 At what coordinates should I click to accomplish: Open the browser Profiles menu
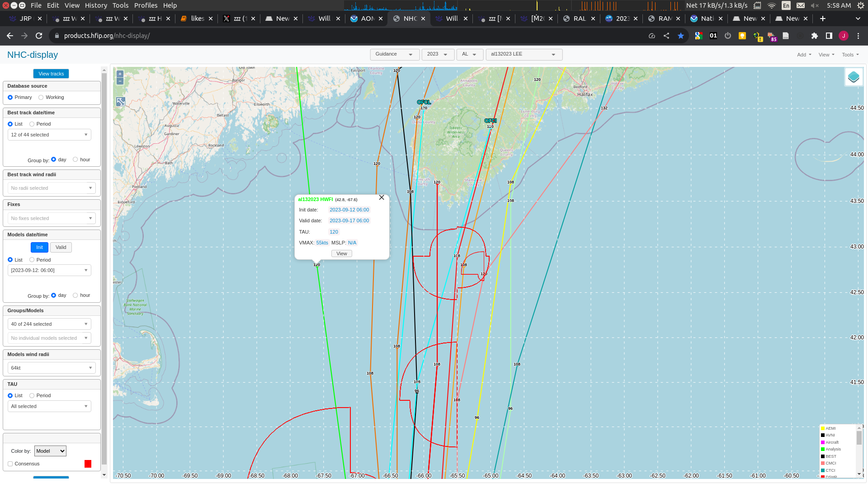[x=146, y=5]
